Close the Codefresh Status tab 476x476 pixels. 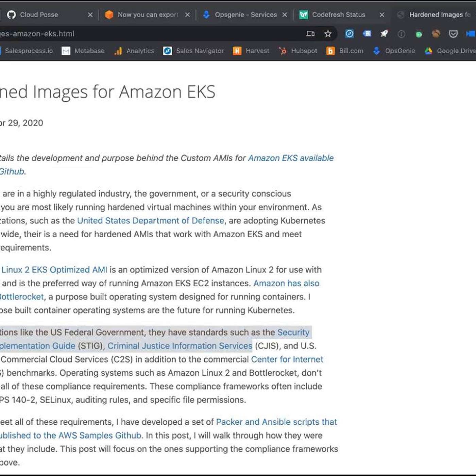click(382, 15)
